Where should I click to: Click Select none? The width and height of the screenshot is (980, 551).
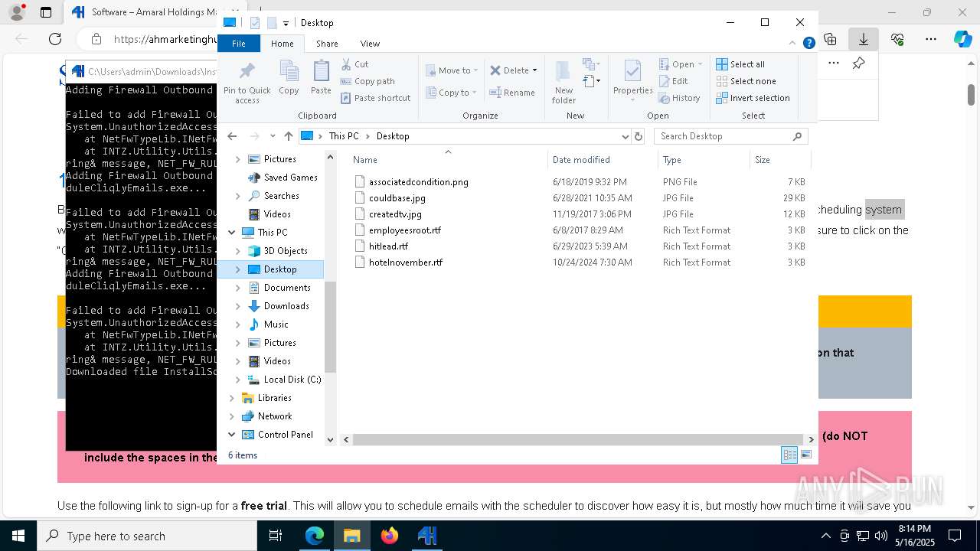point(746,81)
